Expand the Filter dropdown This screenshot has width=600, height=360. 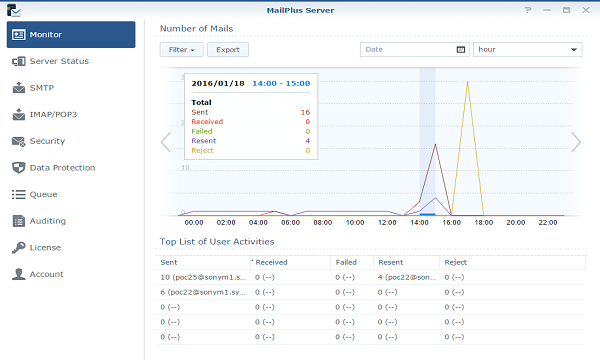tap(181, 49)
